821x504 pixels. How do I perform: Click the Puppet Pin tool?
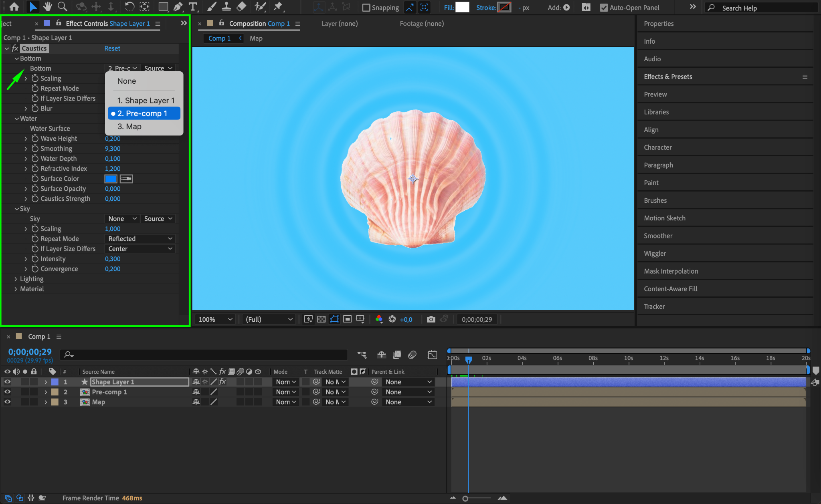tap(277, 6)
